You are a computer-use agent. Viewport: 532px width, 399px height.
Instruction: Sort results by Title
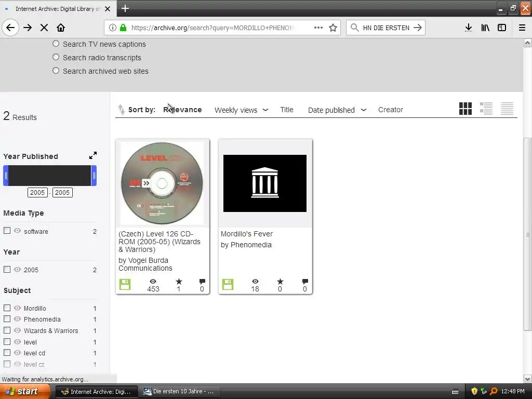click(x=287, y=110)
